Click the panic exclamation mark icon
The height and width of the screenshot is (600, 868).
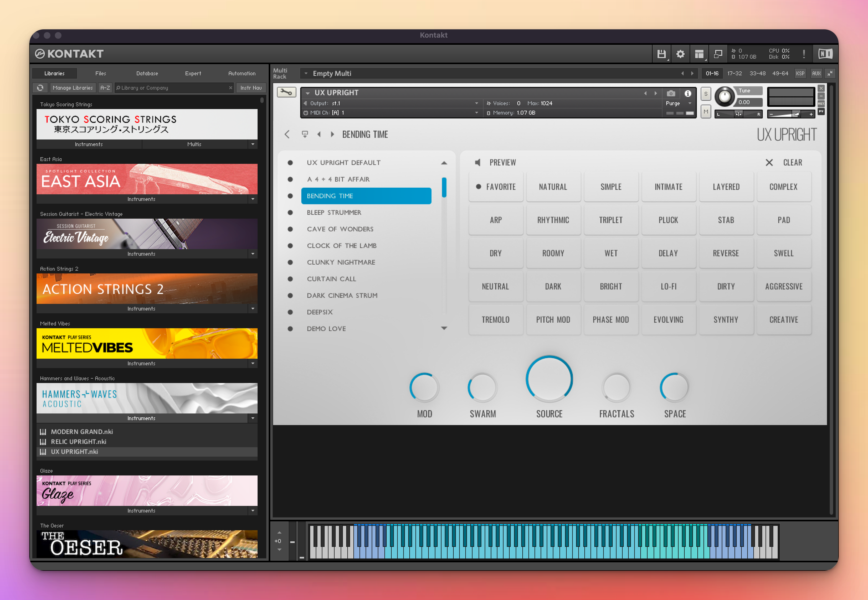pyautogui.click(x=804, y=54)
